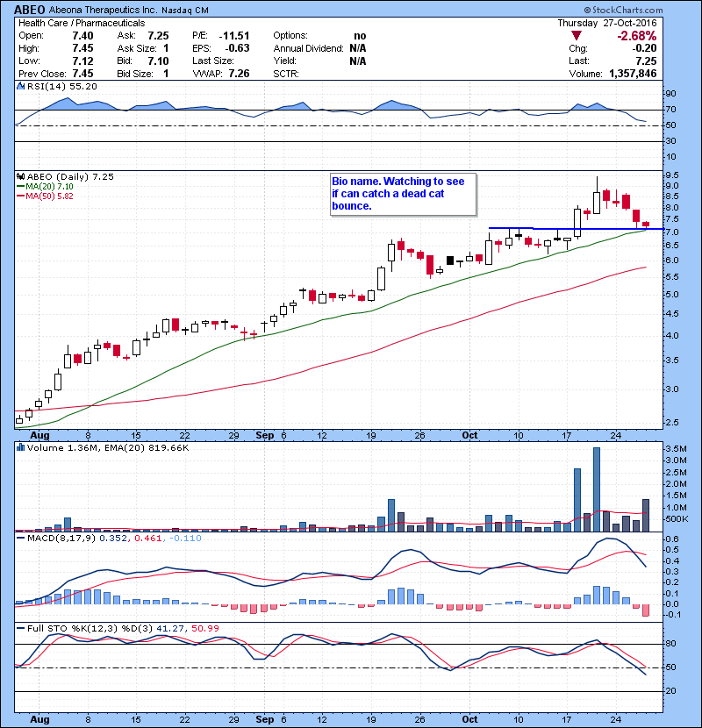Select the Full STO legend line marker
This screenshot has width=702, height=728.
[x=20, y=628]
